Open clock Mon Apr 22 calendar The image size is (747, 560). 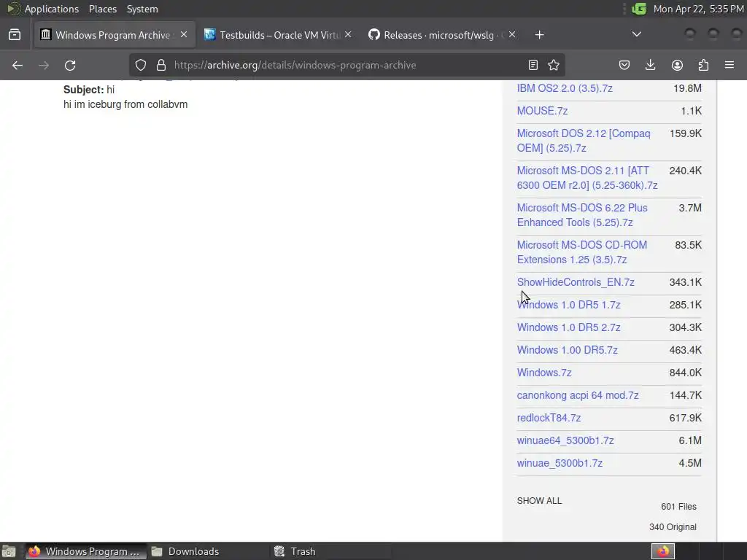click(698, 9)
